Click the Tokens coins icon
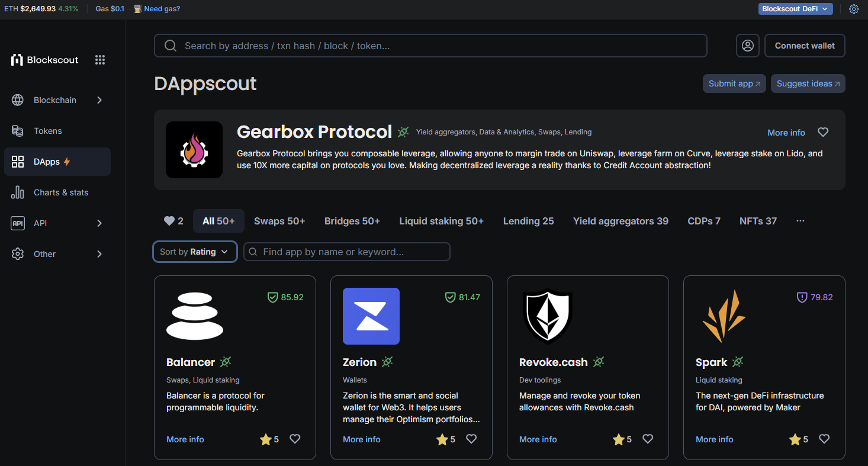 18,131
